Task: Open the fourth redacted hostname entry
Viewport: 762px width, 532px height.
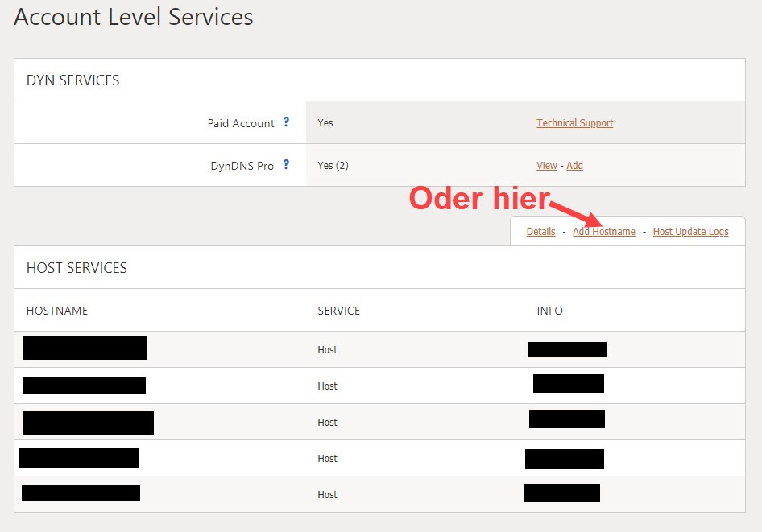Action: pos(79,459)
